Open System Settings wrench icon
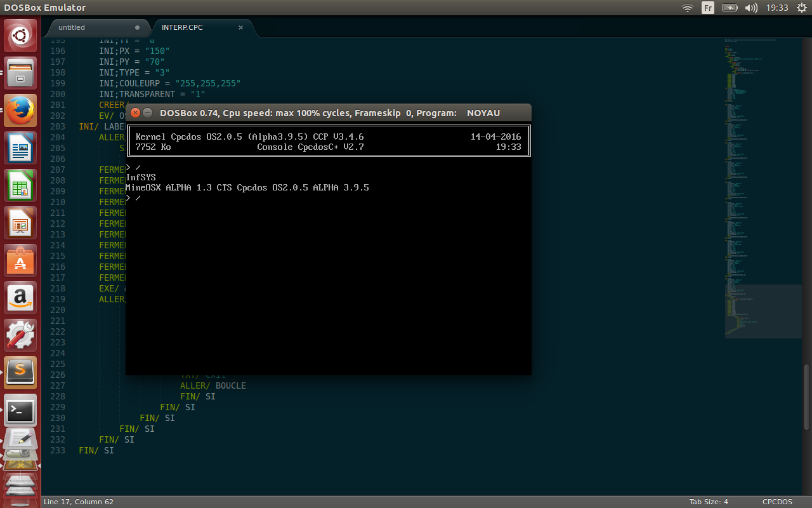 point(20,335)
